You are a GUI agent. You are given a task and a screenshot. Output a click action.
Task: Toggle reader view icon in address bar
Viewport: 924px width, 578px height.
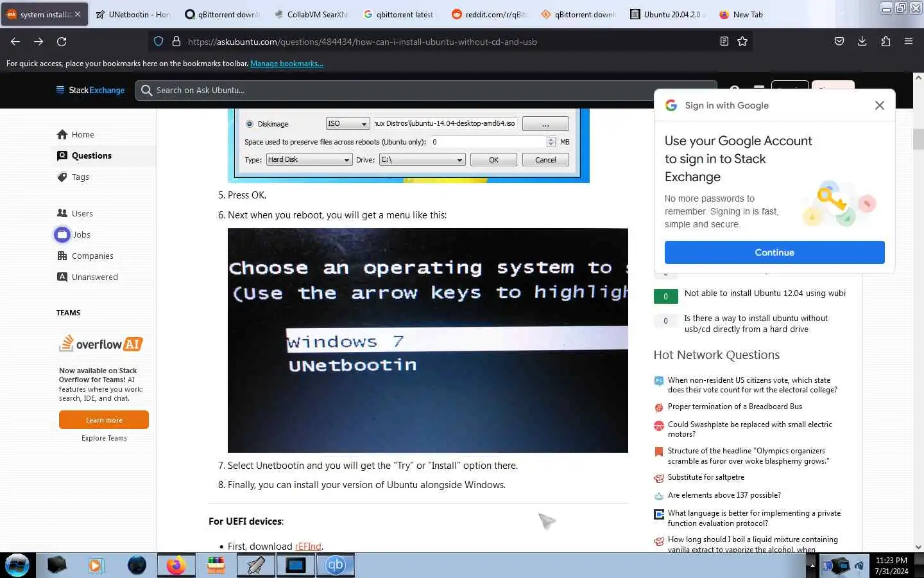coord(724,41)
